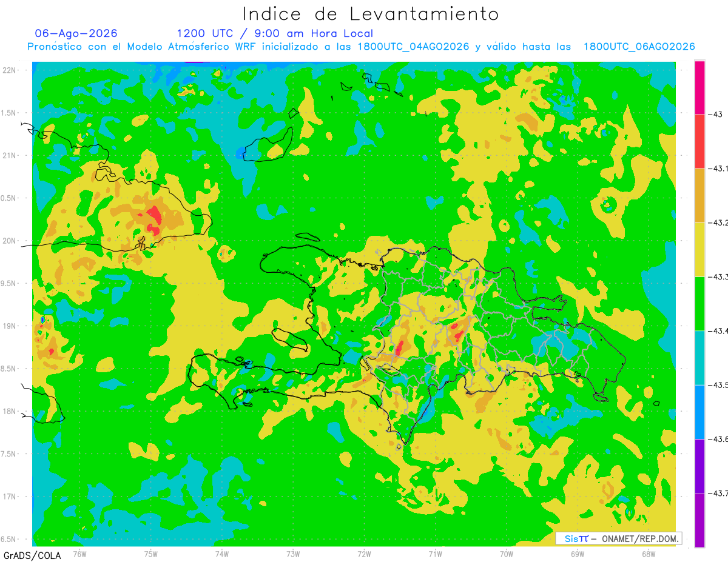The image size is (728, 562).
Task: Click the date label '06-Ago-2026'
Action: 76,33
